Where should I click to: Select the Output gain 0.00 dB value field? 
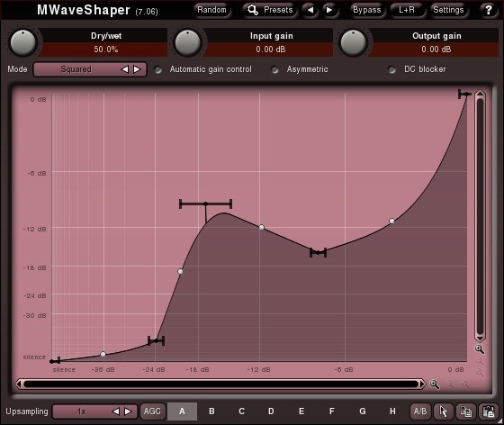point(436,50)
